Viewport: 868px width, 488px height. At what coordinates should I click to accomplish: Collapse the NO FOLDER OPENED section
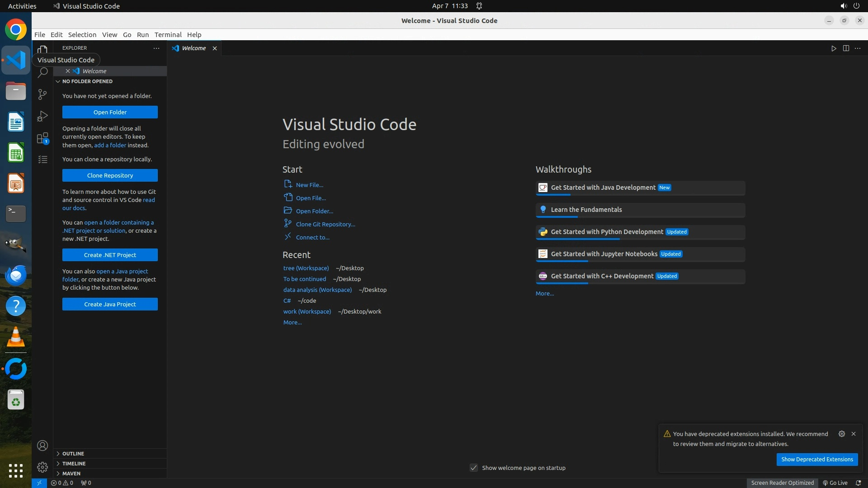pyautogui.click(x=87, y=81)
